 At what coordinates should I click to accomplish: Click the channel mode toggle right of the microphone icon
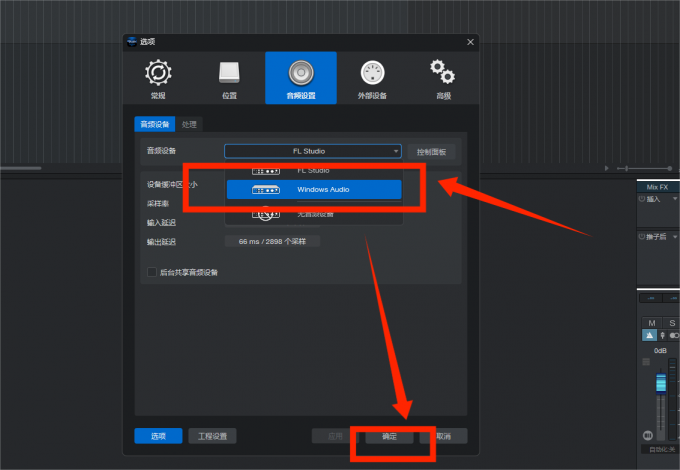coord(674,335)
